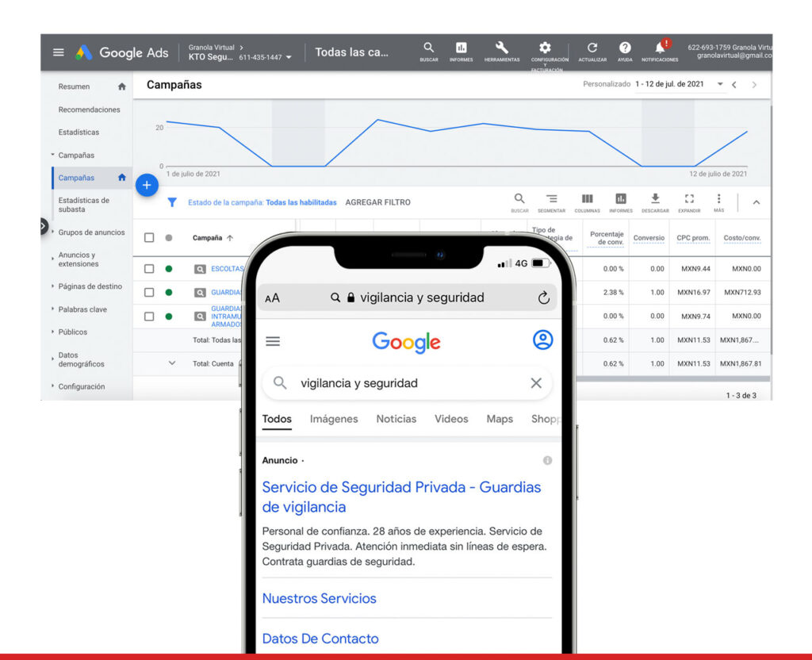
Task: Click AGREGAR FILTRO button
Action: pyautogui.click(x=377, y=202)
